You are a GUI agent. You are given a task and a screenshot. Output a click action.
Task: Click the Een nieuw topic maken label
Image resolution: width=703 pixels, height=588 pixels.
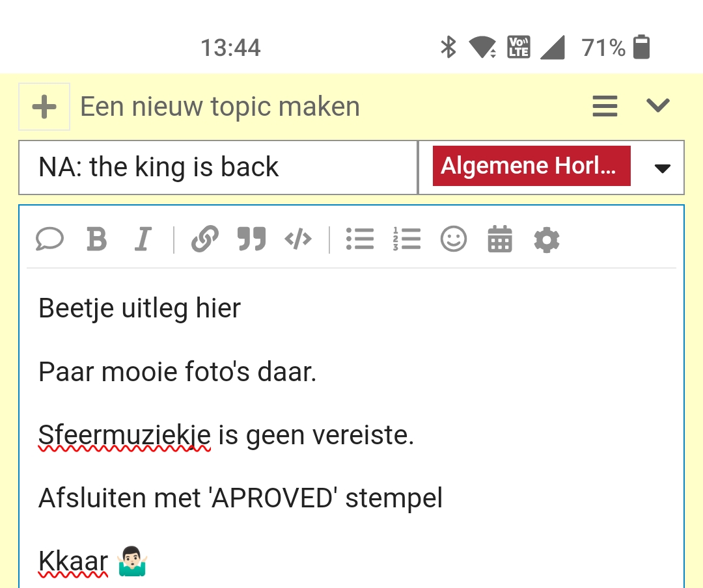point(220,107)
